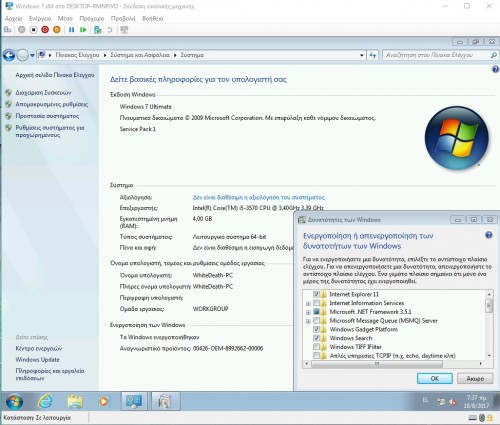
Task: Toggle the Windows Gadget Platform checkbox
Action: pos(316,329)
